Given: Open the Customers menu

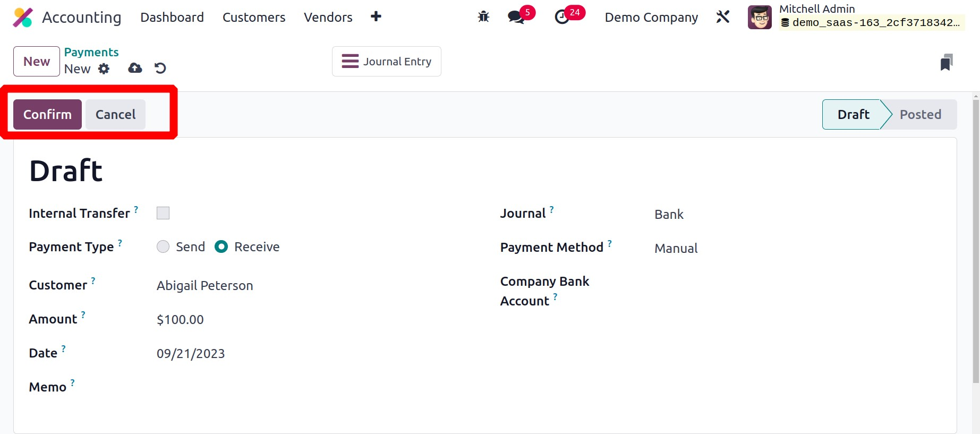Looking at the screenshot, I should click(254, 18).
